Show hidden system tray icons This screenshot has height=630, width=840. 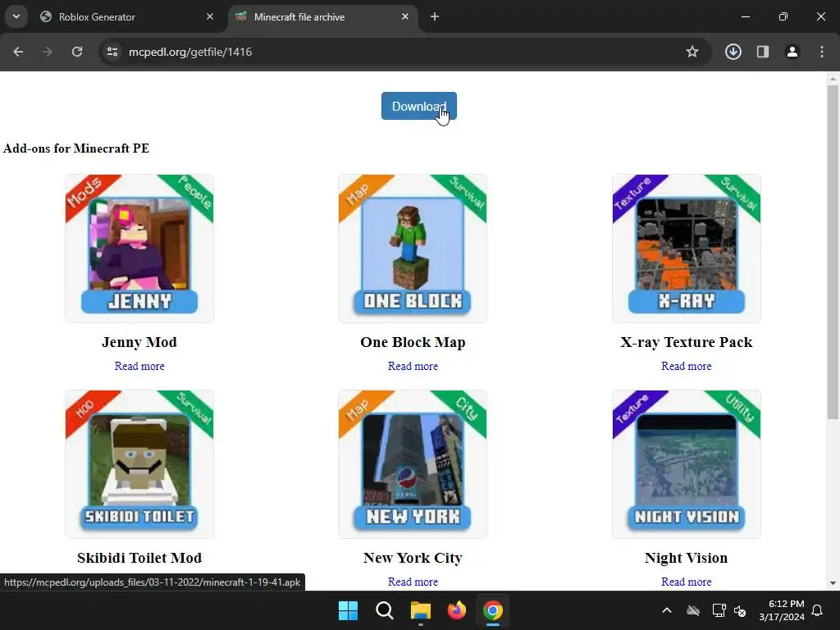point(667,610)
